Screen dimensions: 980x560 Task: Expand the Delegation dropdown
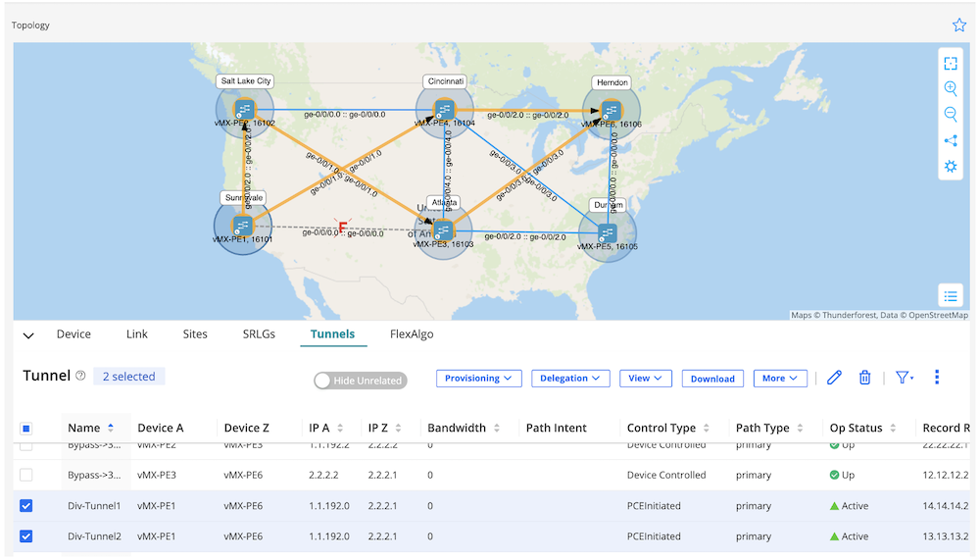570,379
